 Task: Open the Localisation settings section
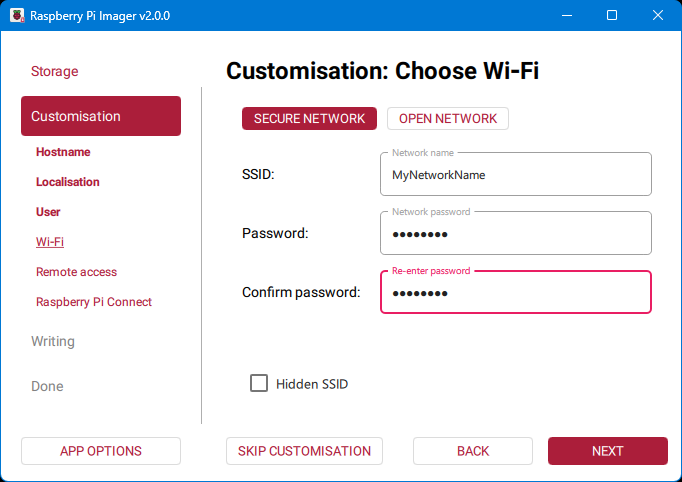click(68, 182)
